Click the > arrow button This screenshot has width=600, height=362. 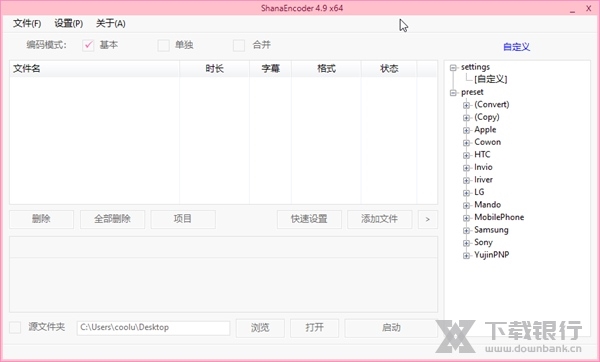tap(428, 219)
